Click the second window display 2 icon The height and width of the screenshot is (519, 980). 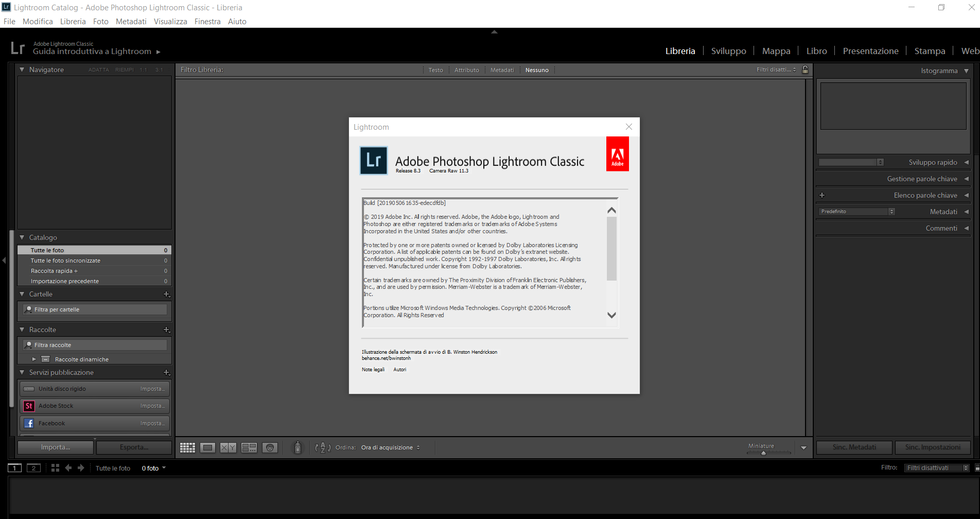33,468
